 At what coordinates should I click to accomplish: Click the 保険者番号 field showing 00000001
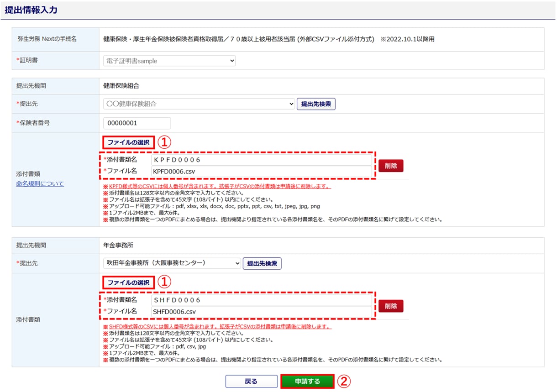[137, 123]
